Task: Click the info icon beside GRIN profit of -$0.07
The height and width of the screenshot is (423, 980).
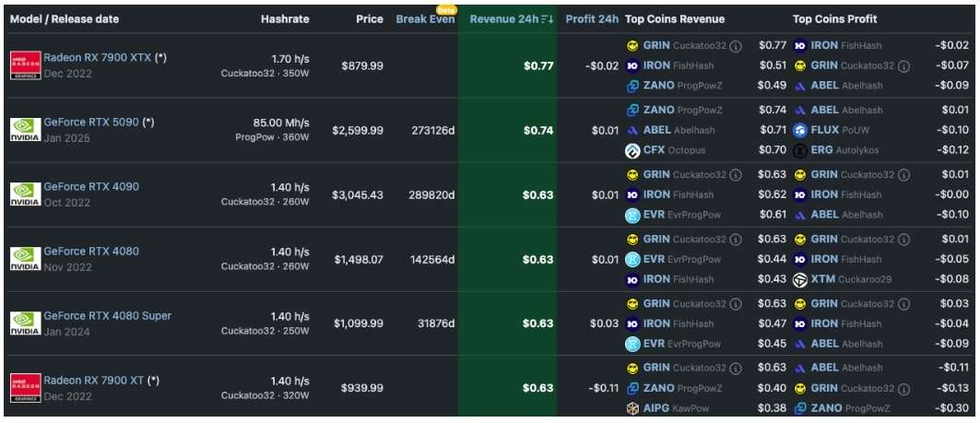Action: tap(903, 65)
